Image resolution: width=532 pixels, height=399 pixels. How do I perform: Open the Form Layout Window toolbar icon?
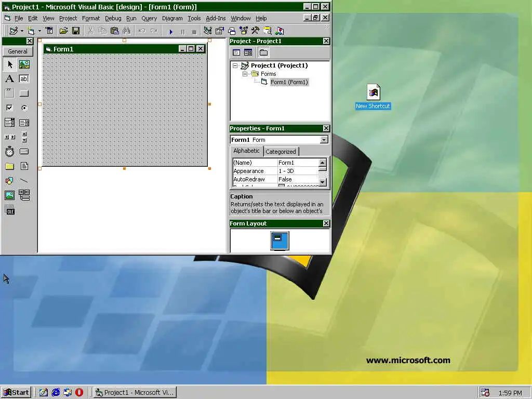[x=232, y=31]
